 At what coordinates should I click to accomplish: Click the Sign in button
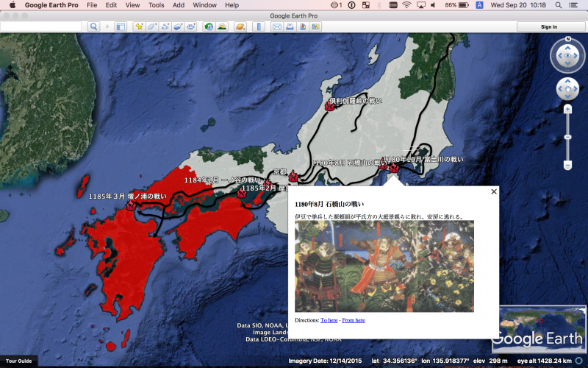(x=549, y=27)
